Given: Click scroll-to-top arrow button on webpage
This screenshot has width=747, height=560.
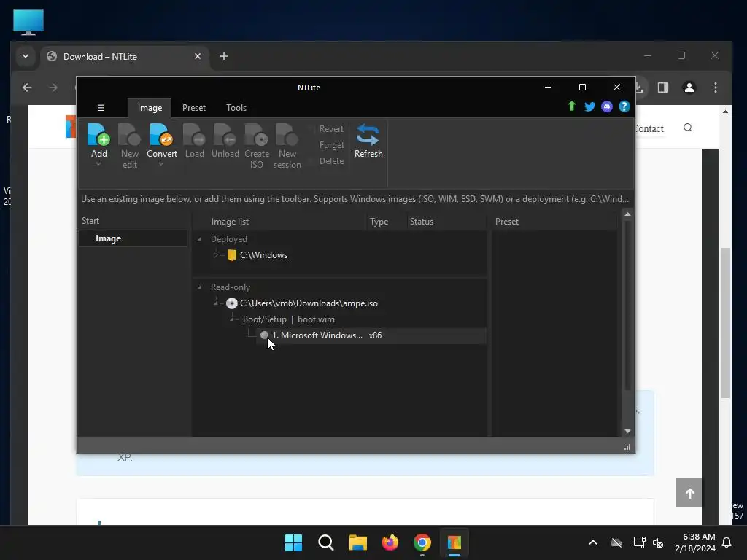Looking at the screenshot, I should (689, 494).
